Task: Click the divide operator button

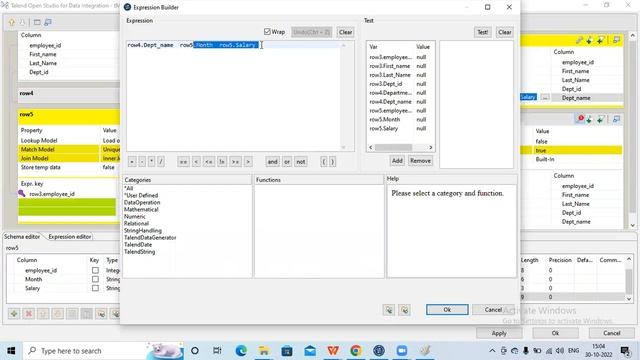Action: click(x=161, y=162)
